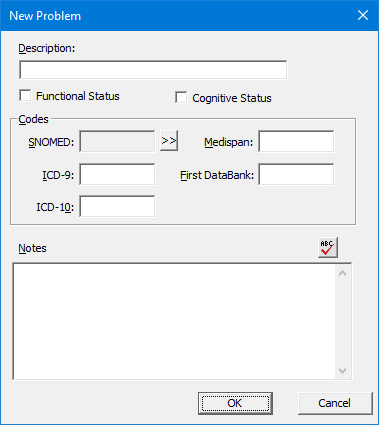Viewport: 379px width, 425px height.
Task: Place cursor in the Notes text area
Action: tap(174, 321)
